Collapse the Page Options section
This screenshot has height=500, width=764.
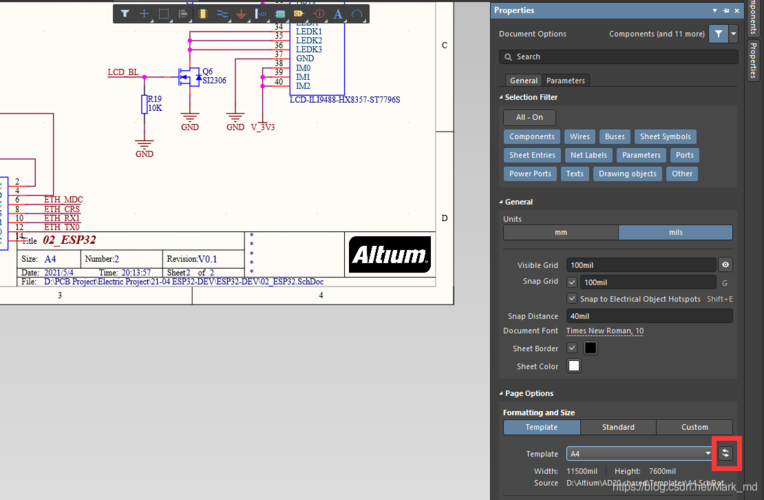526,393
